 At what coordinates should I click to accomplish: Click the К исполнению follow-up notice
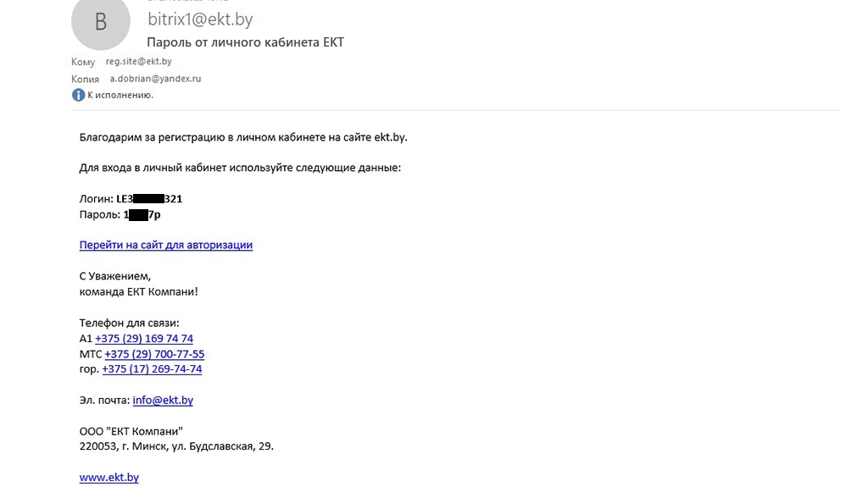[x=120, y=95]
